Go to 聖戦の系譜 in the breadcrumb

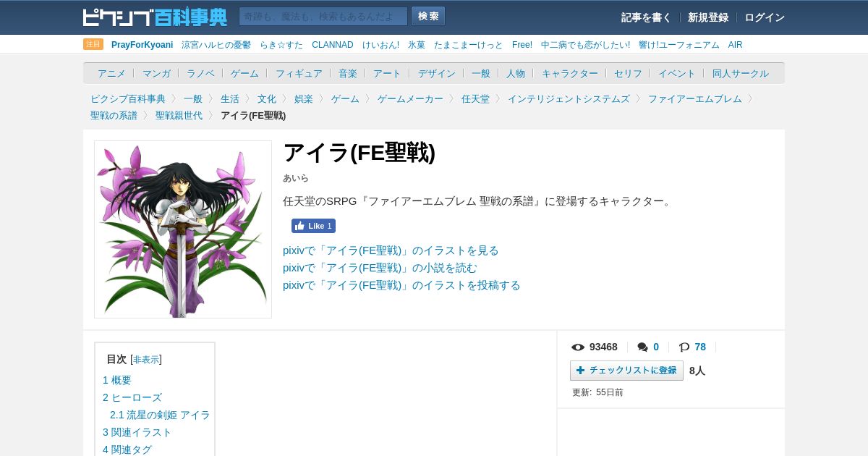point(114,115)
